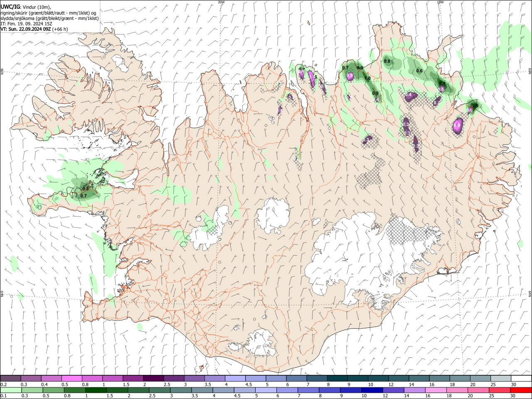Click the Hofsjökull glacier white area
The image size is (532, 399).
(x=273, y=215)
